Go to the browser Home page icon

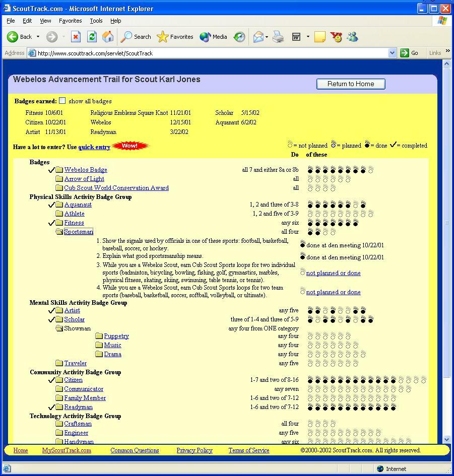[108, 37]
